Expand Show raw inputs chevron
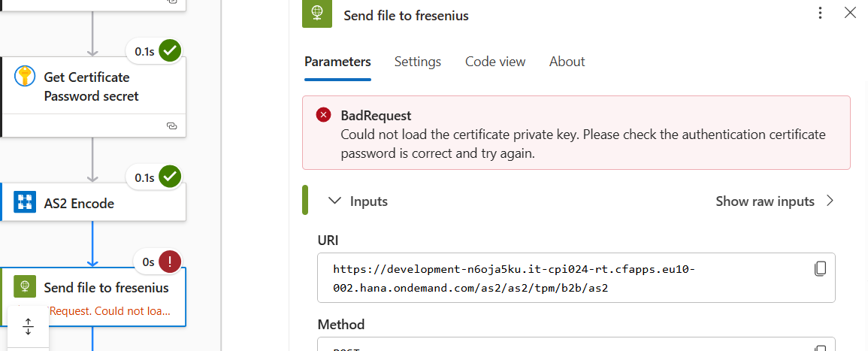This screenshot has width=868, height=351. tap(830, 201)
